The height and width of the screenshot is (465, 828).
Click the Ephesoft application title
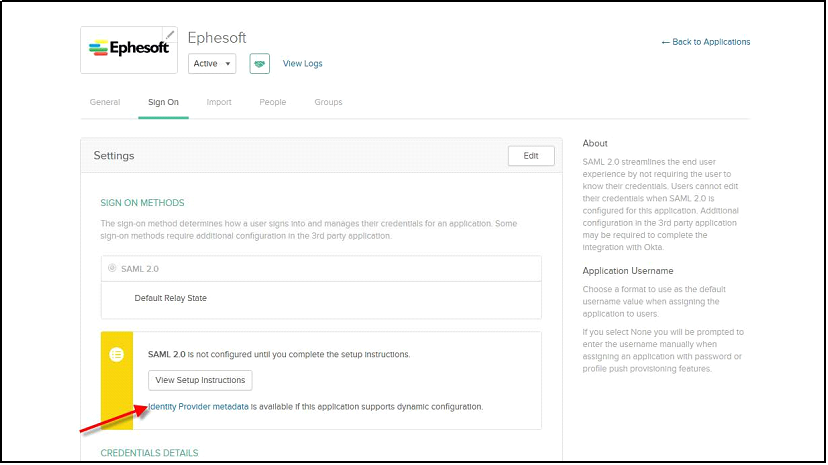217,37
